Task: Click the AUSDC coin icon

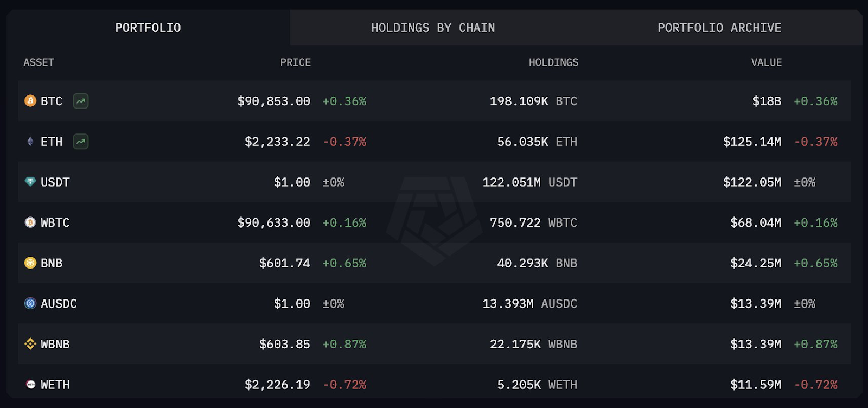Action: (x=30, y=303)
